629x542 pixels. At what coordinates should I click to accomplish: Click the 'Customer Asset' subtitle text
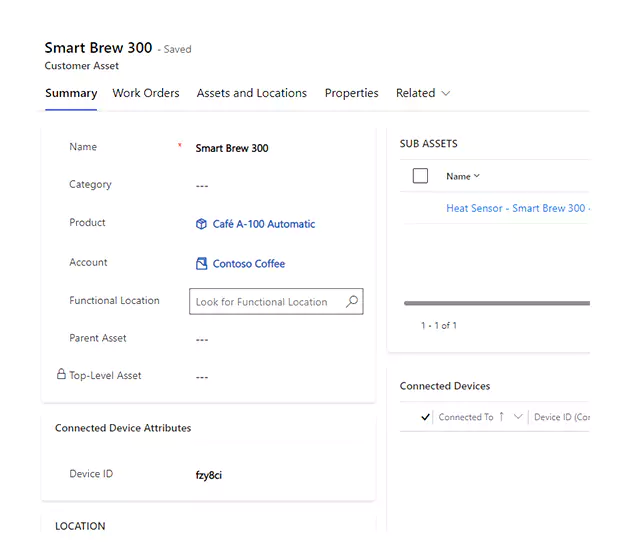[x=81, y=66]
